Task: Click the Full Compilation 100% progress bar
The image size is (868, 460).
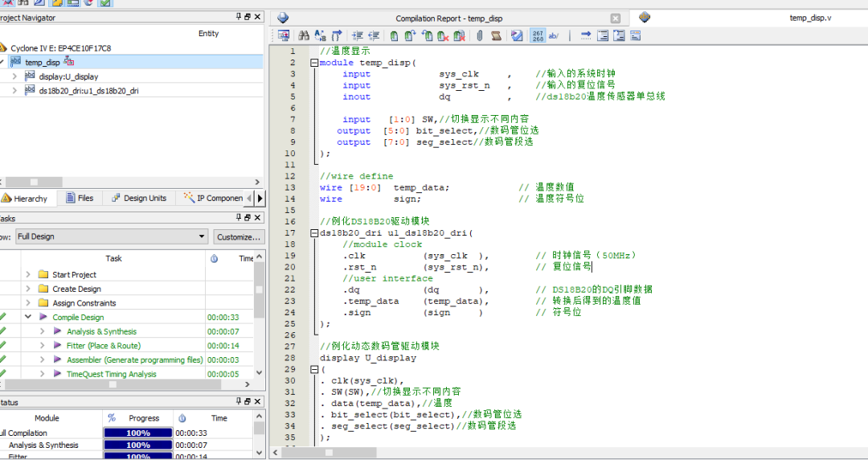Action: pyautogui.click(x=138, y=433)
